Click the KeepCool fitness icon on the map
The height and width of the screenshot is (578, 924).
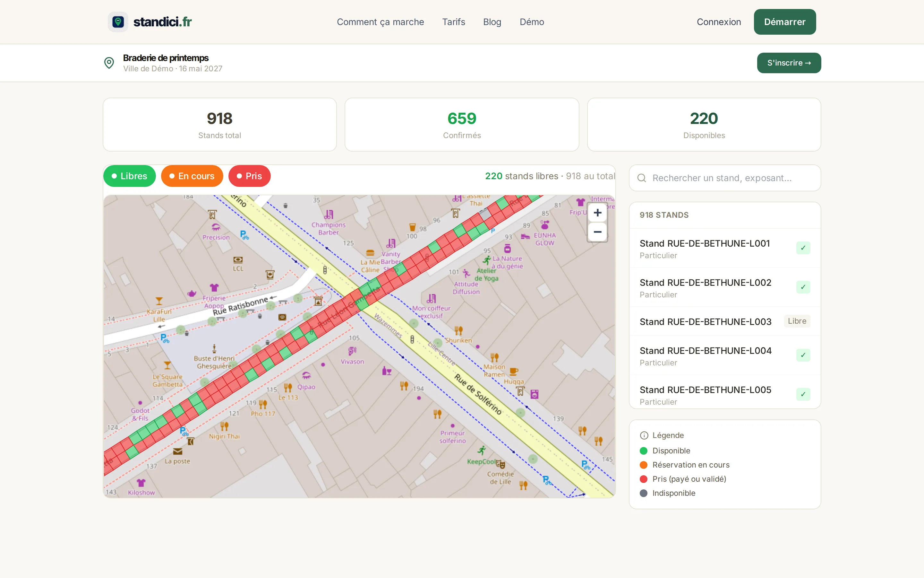[482, 450]
